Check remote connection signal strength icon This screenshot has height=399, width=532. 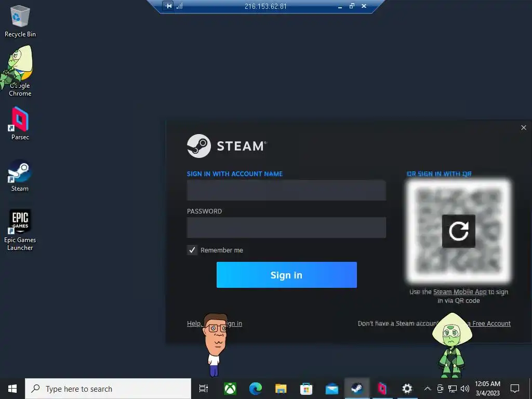click(180, 6)
